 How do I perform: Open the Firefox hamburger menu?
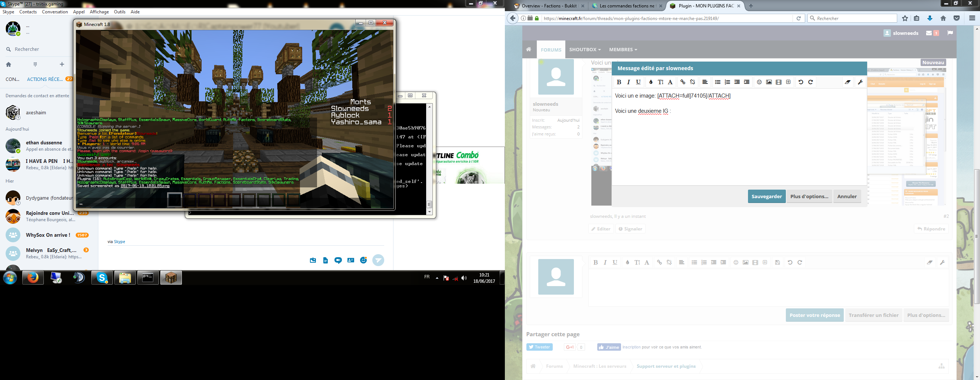pos(972,18)
